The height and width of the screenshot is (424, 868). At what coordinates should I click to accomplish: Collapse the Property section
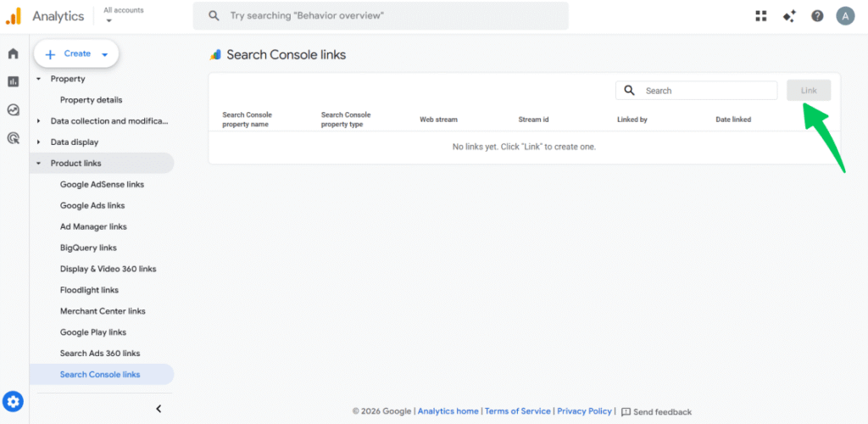39,79
